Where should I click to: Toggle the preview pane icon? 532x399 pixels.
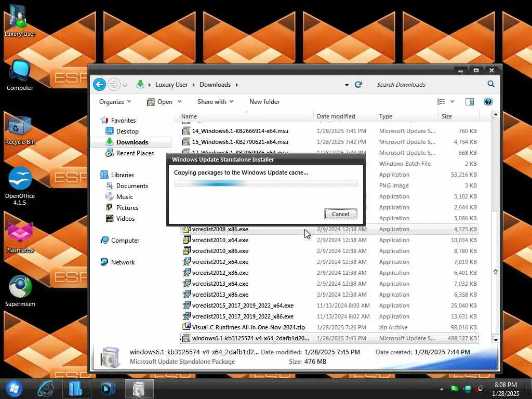coord(470,102)
